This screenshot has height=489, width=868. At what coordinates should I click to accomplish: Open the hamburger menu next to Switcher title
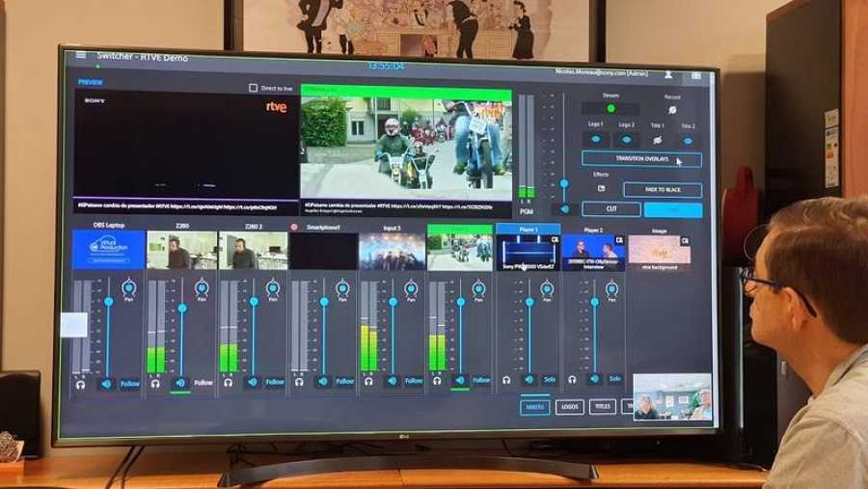click(81, 55)
